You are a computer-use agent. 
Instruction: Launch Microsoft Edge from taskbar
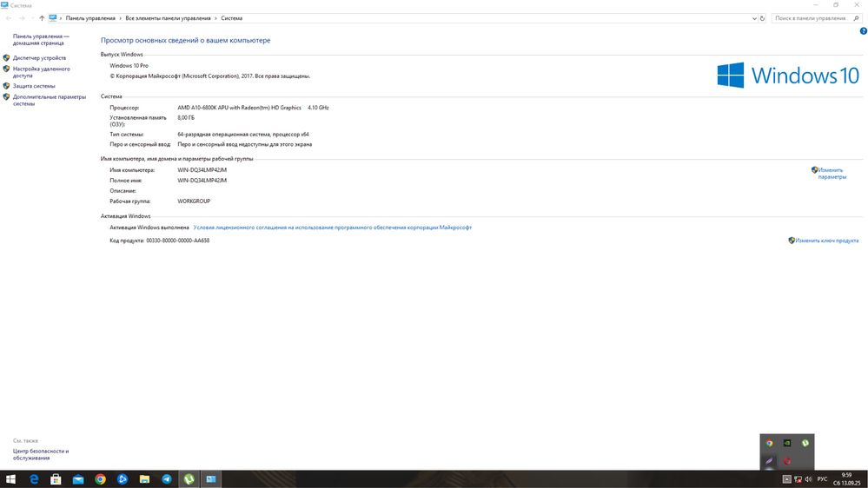coord(34,479)
